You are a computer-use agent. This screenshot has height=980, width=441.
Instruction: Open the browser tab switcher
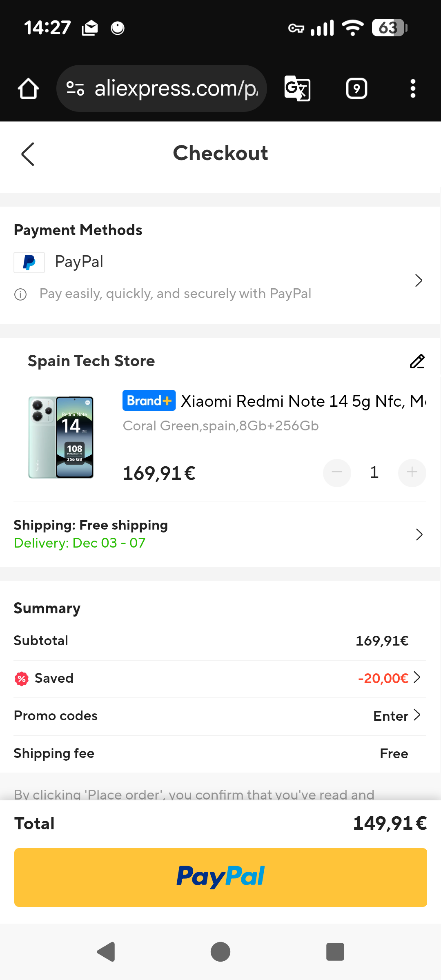(x=356, y=89)
